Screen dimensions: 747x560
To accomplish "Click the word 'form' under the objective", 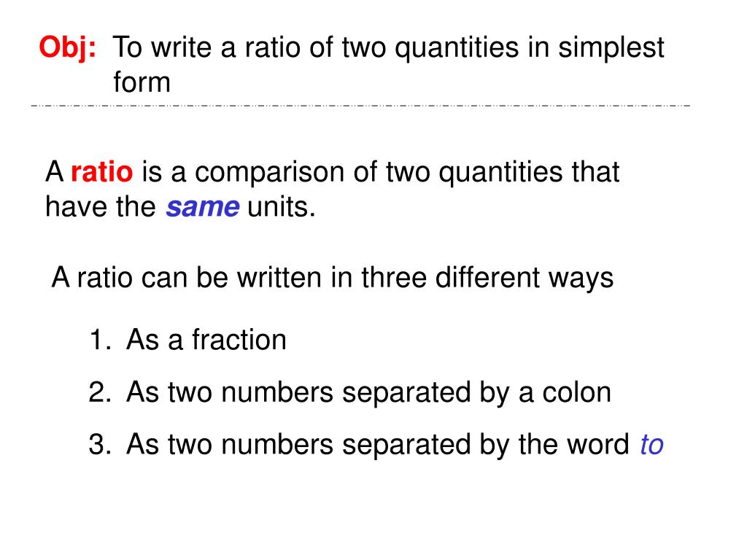I will click(x=142, y=82).
